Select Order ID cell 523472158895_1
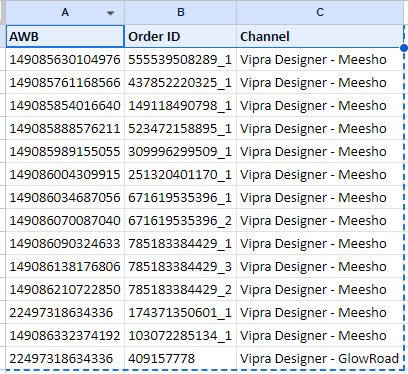 coord(180,128)
